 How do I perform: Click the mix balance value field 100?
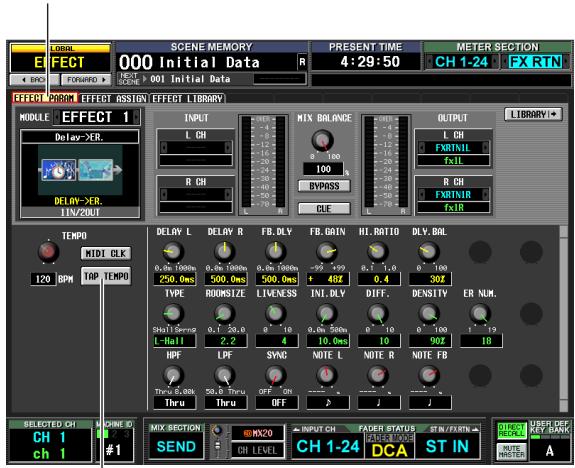click(x=323, y=169)
